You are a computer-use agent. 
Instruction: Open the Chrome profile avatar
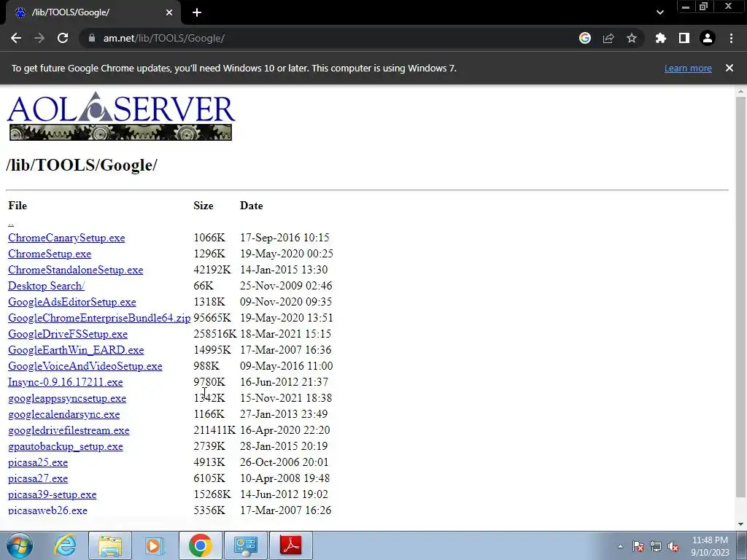pyautogui.click(x=708, y=38)
